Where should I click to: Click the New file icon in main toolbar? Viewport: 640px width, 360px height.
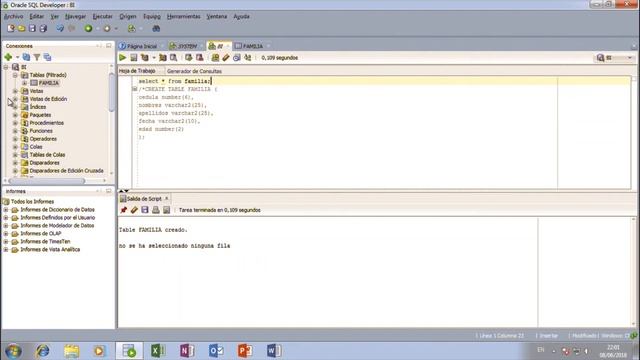pyautogui.click(x=11, y=29)
